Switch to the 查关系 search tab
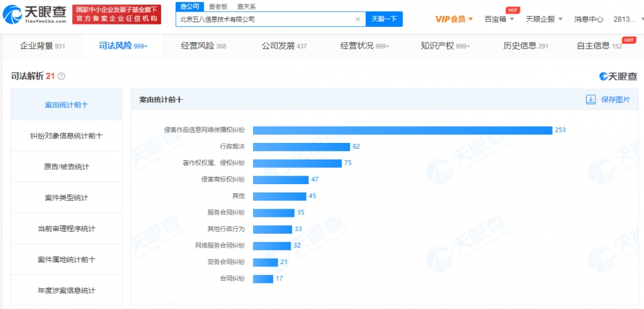This screenshot has height=309, width=644. click(x=247, y=6)
